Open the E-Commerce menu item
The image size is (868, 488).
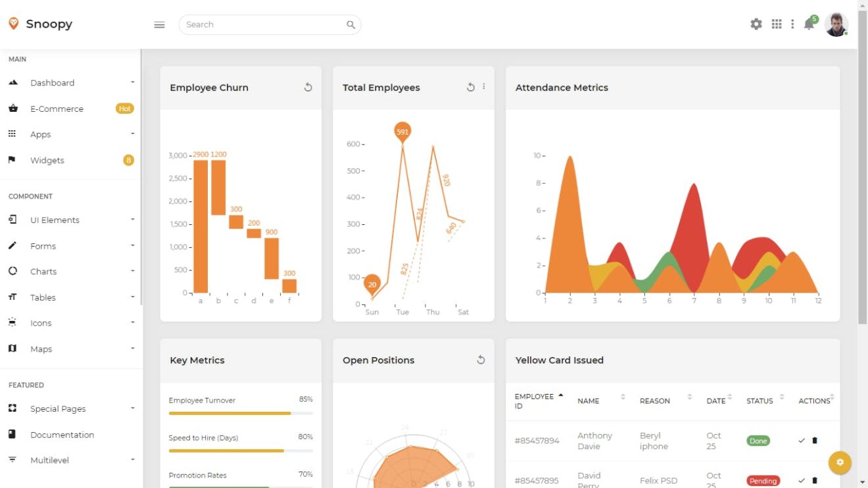tap(57, 109)
